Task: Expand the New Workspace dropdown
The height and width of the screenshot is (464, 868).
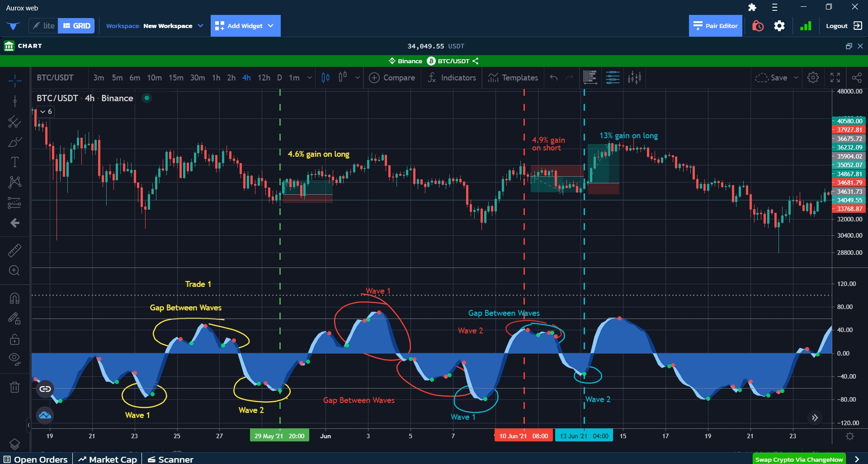Action: tap(200, 26)
